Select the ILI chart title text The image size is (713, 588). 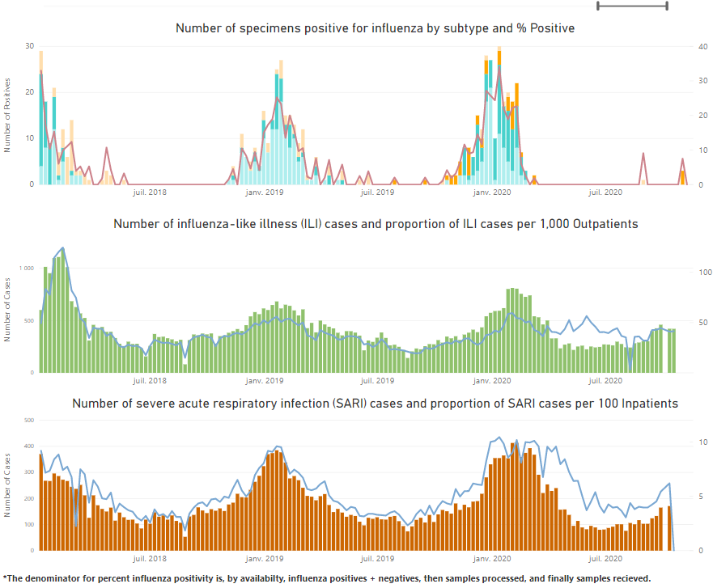pos(356,225)
